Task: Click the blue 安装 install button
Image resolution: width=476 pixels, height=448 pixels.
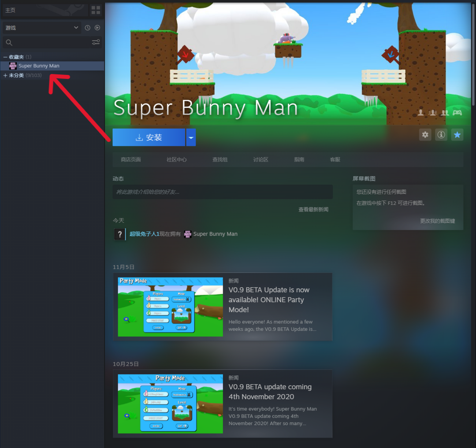Action: 149,137
